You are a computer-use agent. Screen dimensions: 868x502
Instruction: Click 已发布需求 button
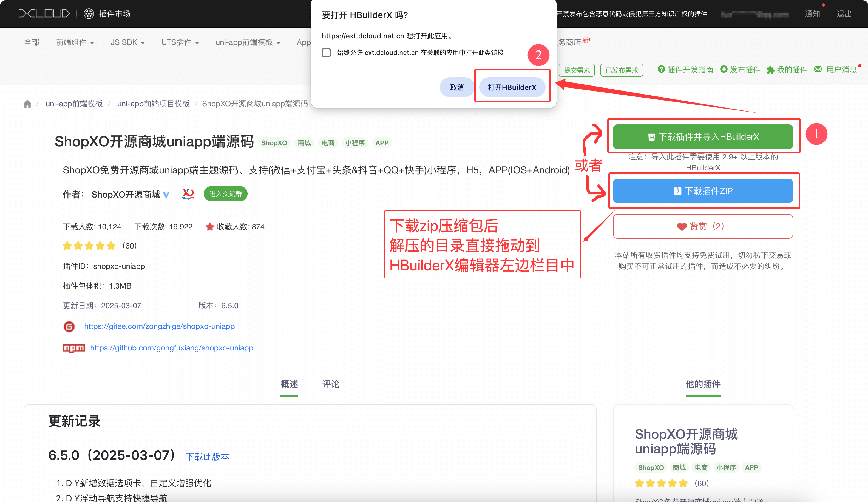622,70
